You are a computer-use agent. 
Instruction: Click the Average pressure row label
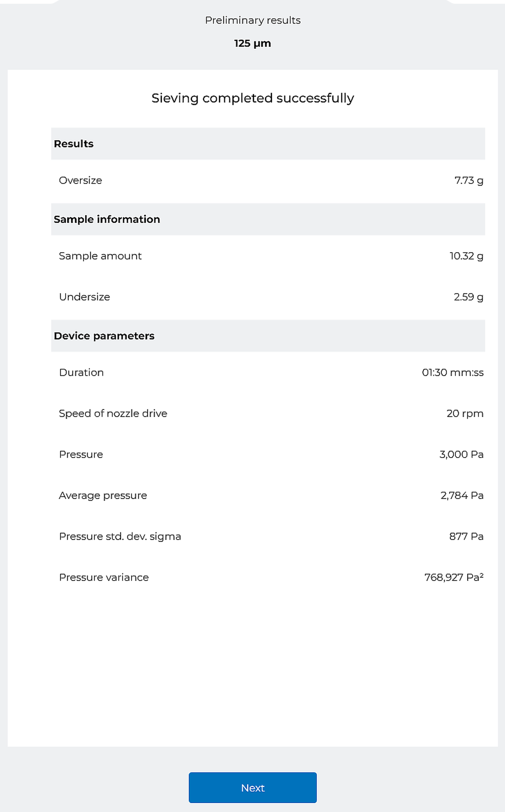[103, 495]
